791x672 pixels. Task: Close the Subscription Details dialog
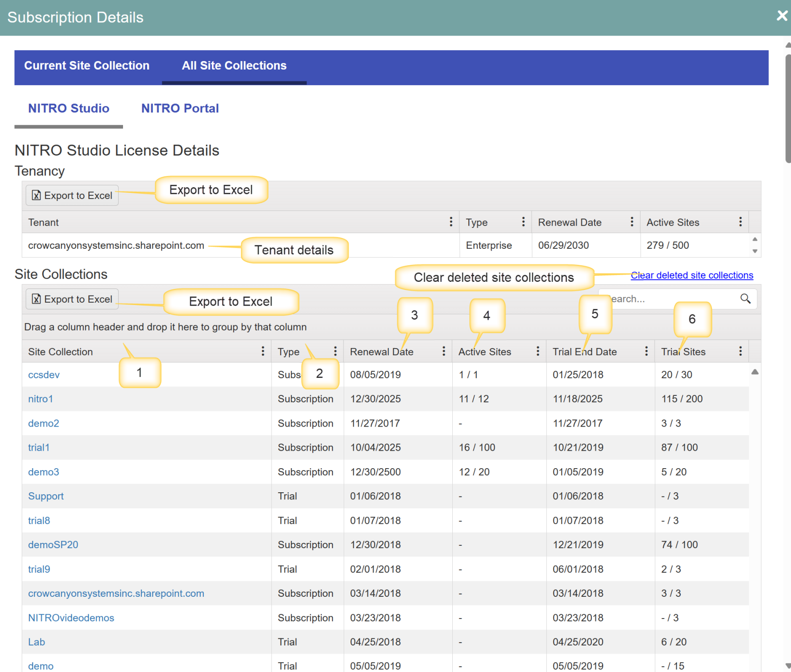coord(782,16)
